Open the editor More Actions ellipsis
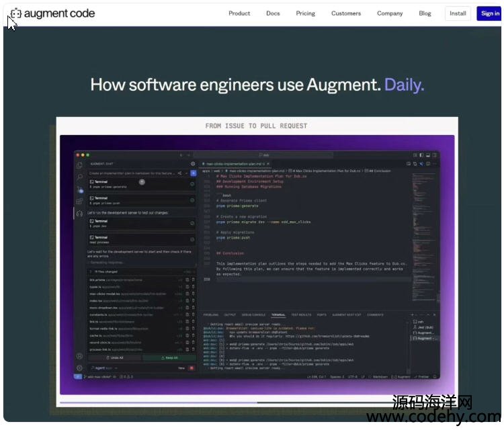 coord(435,164)
